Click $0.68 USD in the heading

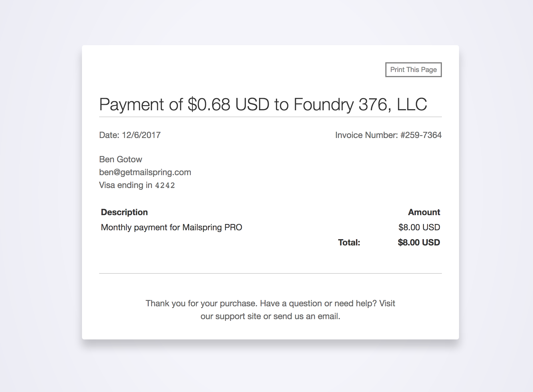tap(228, 104)
